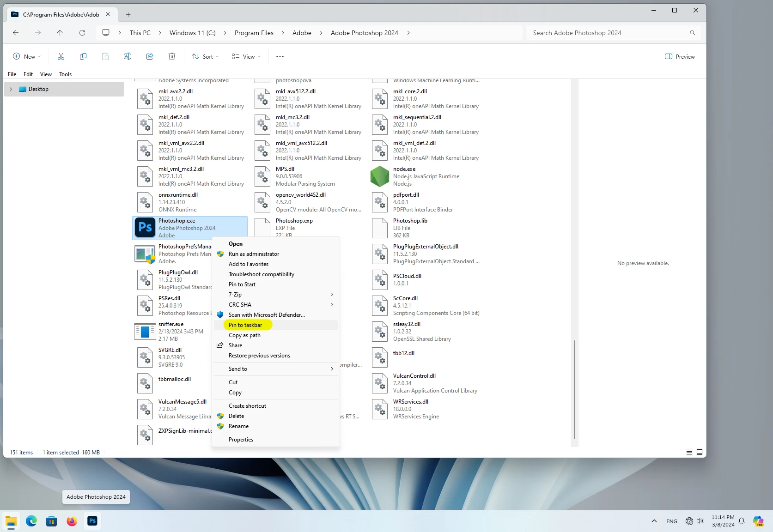Image resolution: width=773 pixels, height=532 pixels.
Task: Switch to large icons view in status bar
Action: coord(700,452)
